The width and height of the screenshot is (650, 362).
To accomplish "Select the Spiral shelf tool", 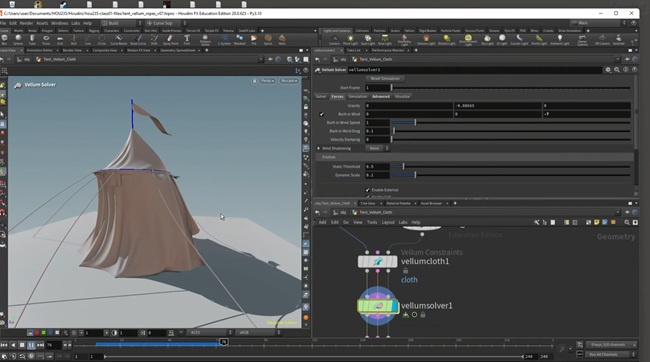I will coord(268,39).
